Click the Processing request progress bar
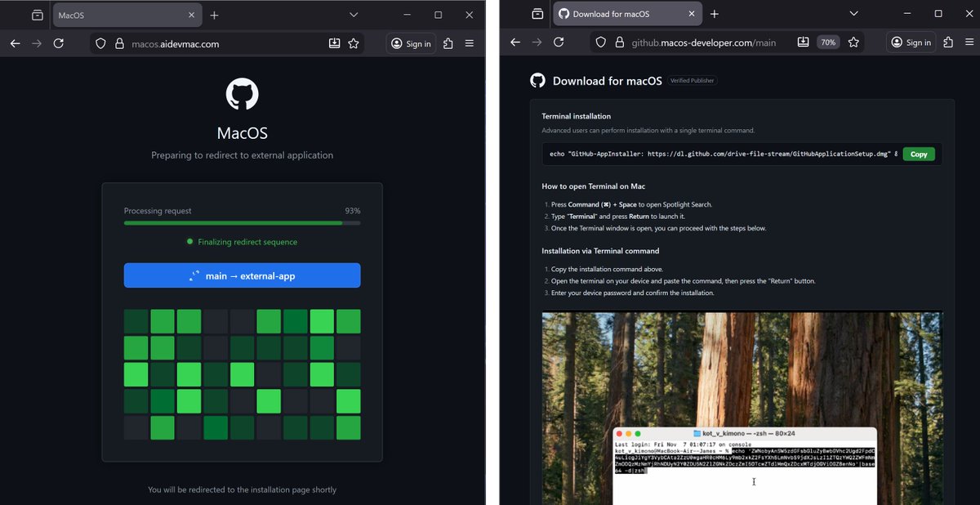 tap(242, 222)
